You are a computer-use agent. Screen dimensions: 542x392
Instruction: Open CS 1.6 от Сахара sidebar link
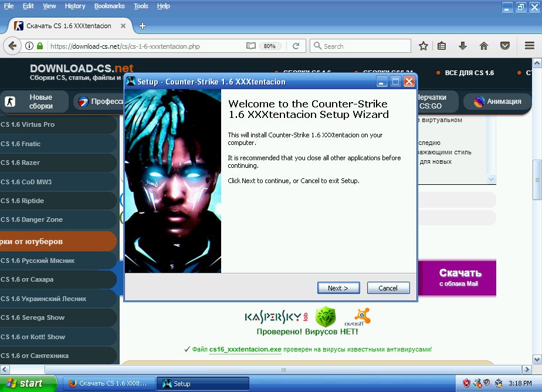(x=58, y=279)
